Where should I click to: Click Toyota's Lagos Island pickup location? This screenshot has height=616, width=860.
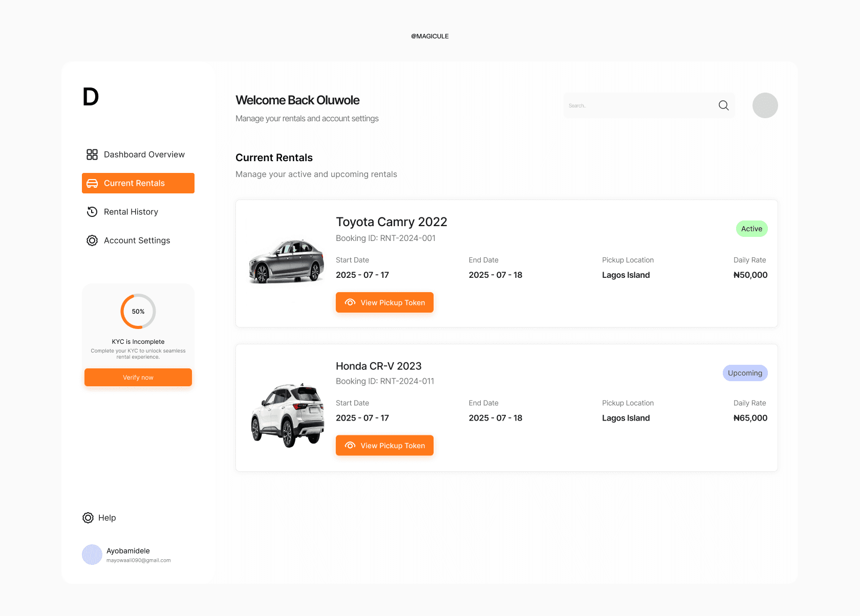626,275
